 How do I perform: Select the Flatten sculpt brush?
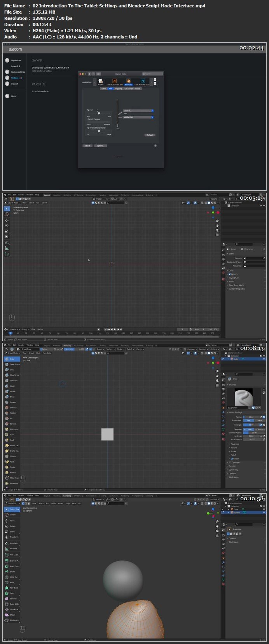click(x=12, y=413)
